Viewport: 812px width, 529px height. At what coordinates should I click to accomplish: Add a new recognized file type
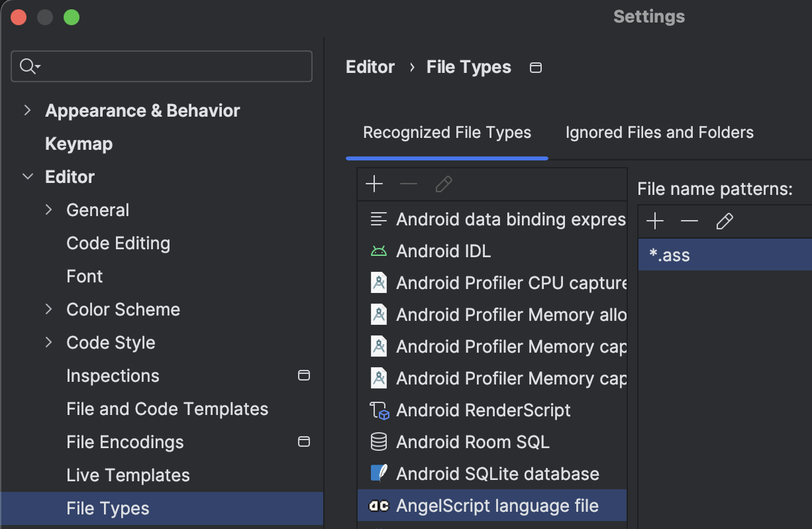(x=374, y=184)
